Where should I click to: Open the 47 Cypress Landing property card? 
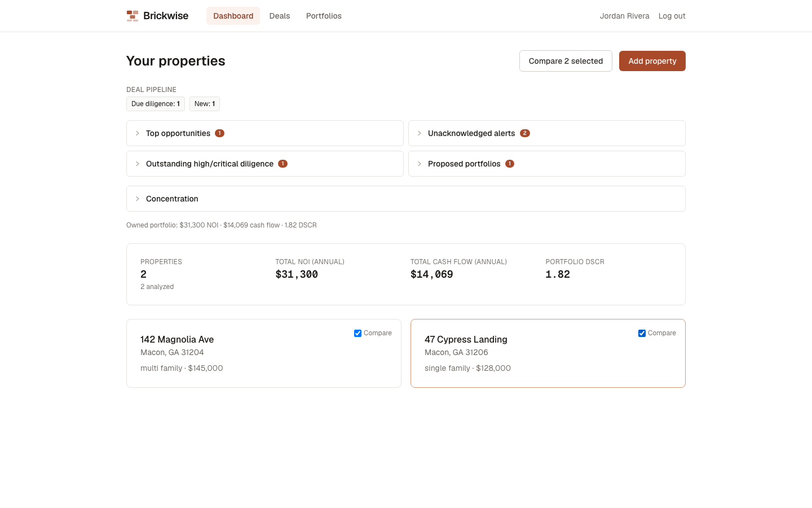click(548, 353)
